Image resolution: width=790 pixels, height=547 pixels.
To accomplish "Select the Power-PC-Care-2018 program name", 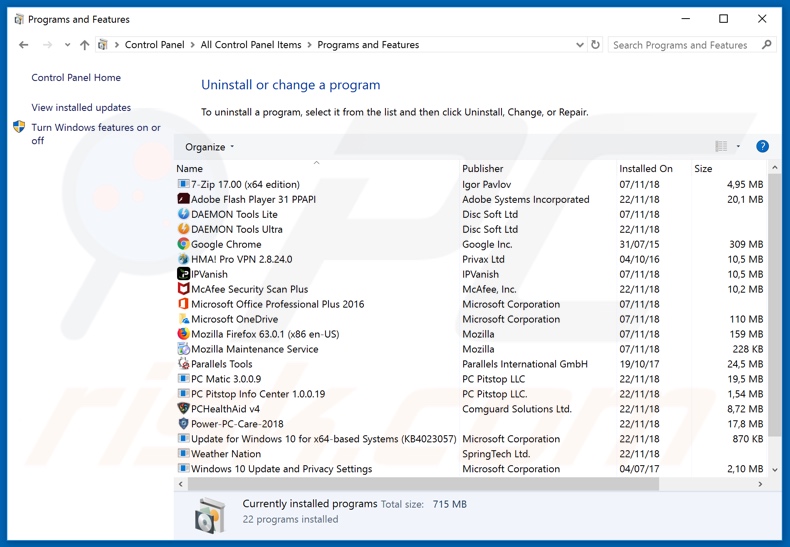I will pyautogui.click(x=237, y=424).
